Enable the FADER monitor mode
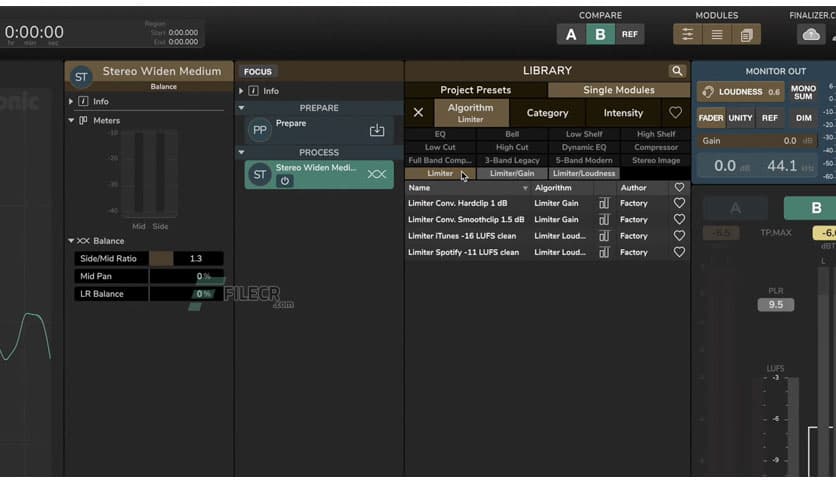 point(711,118)
